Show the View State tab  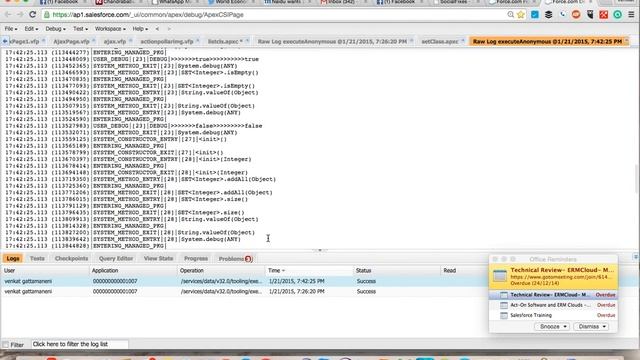click(x=158, y=259)
